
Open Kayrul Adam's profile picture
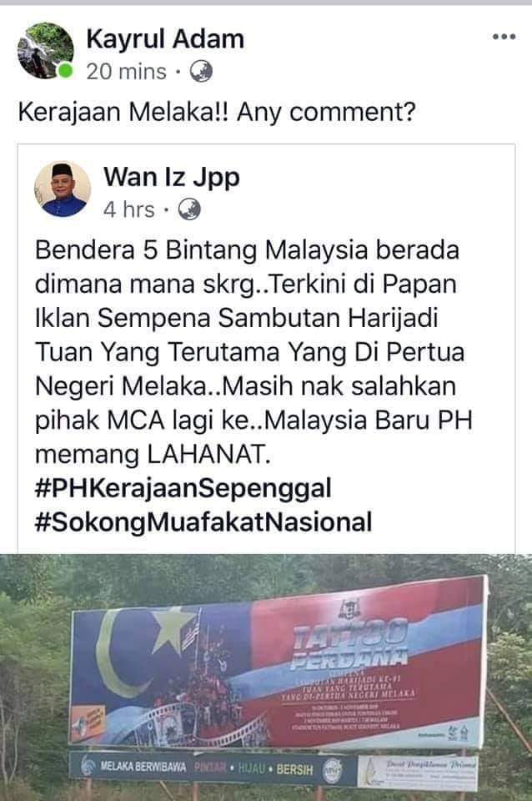point(45,50)
